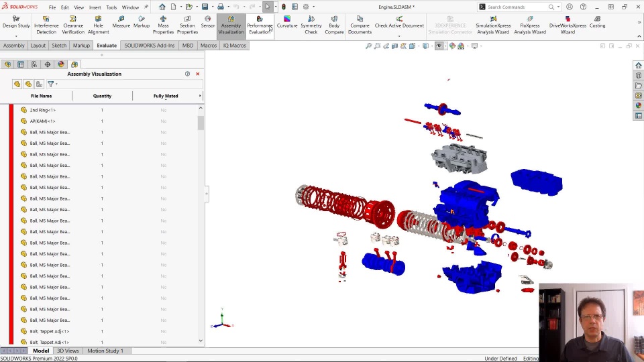Open the File menu
The height and width of the screenshot is (362, 644).
click(x=52, y=7)
